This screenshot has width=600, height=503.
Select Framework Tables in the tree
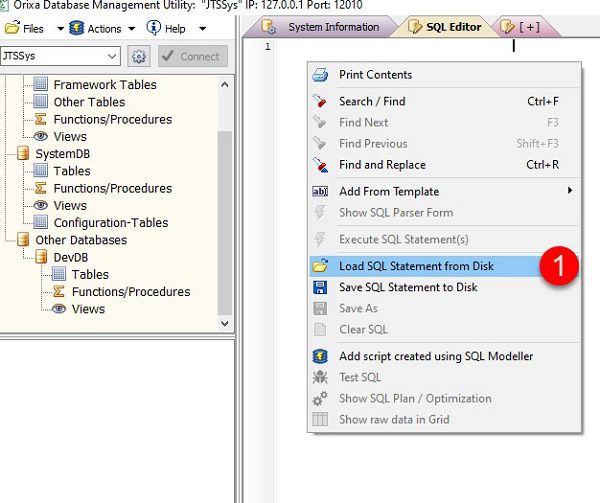(x=105, y=85)
